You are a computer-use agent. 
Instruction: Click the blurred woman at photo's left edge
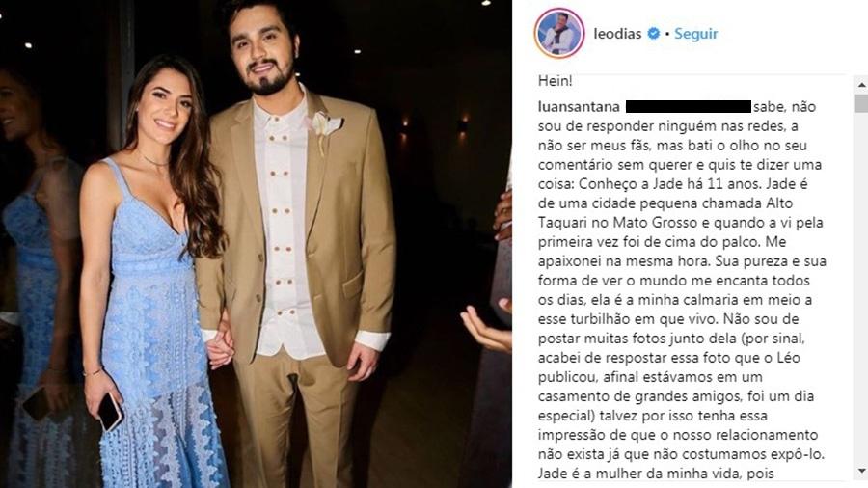(33, 277)
